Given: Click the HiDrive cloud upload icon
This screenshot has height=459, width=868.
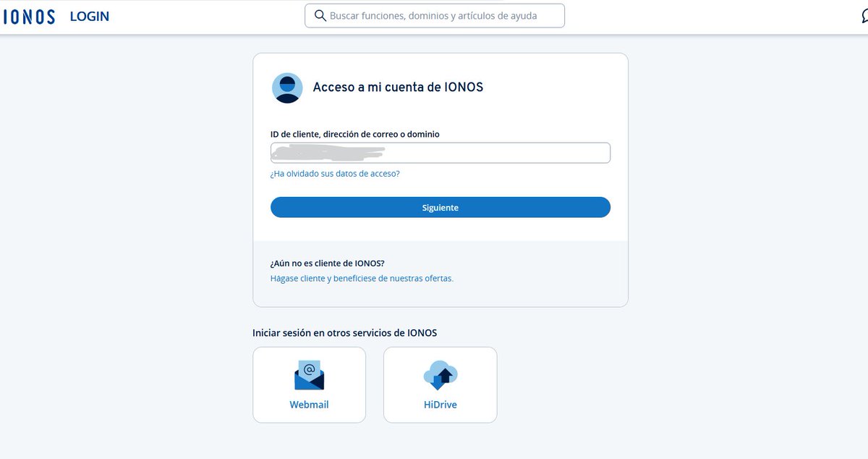Looking at the screenshot, I should click(440, 374).
